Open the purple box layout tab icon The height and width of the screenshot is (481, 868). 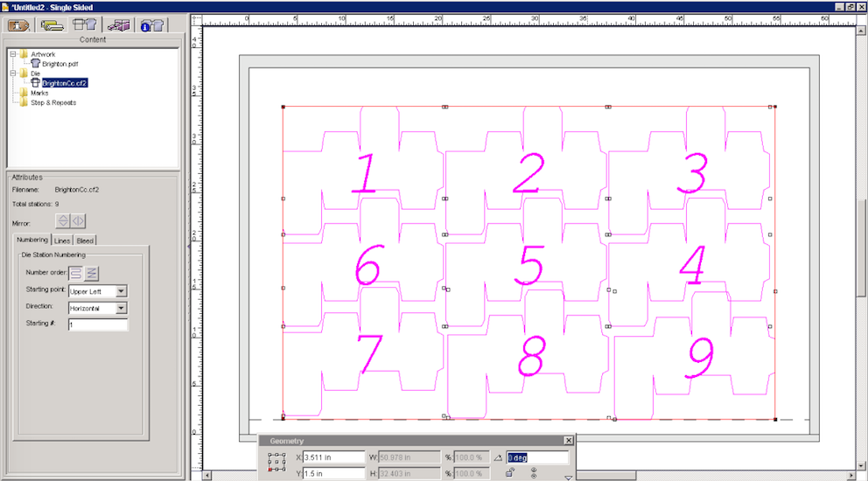[116, 24]
